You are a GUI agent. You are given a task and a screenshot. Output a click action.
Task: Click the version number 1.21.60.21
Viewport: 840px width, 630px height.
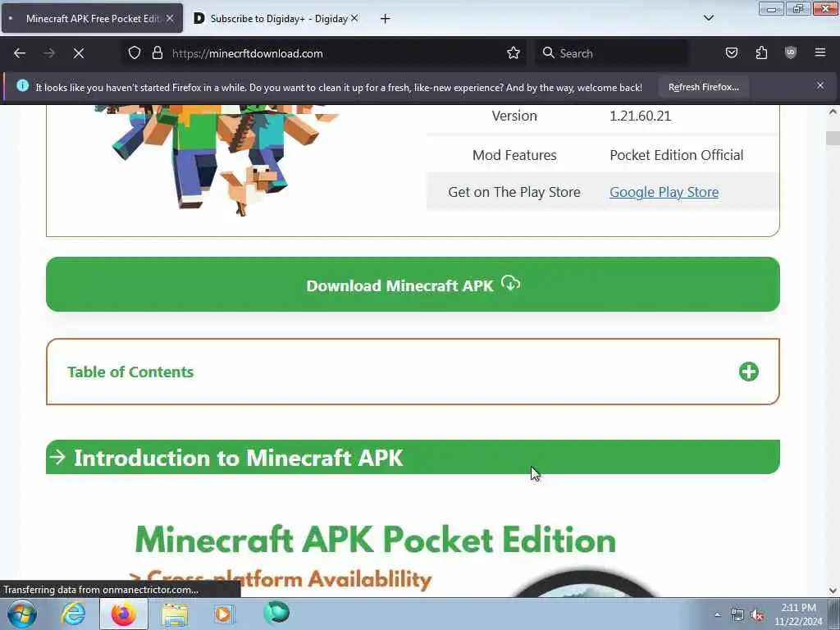640,116
